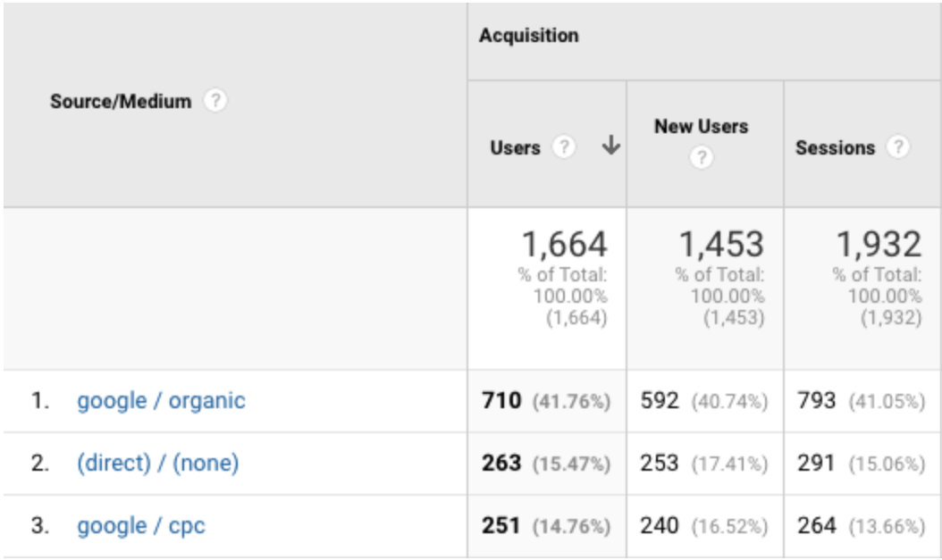This screenshot has height=560, width=942.
Task: Open help icon next to Users header
Action: pyautogui.click(x=564, y=146)
